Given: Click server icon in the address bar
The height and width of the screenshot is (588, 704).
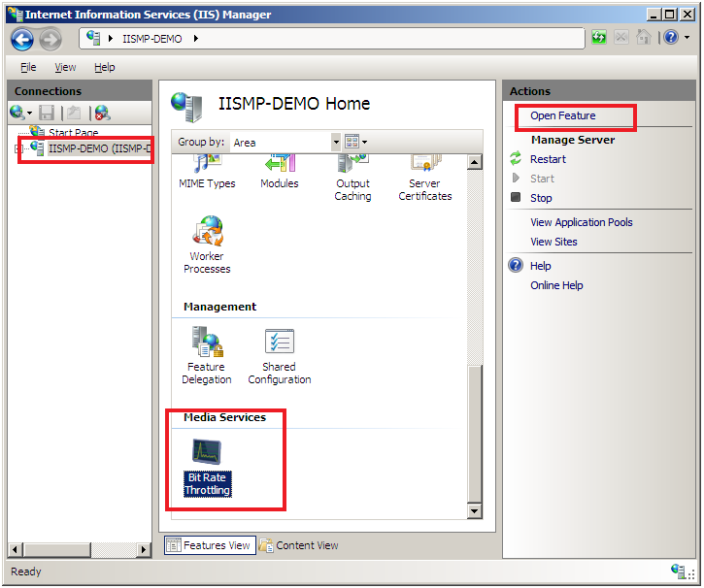Looking at the screenshot, I should [93, 38].
